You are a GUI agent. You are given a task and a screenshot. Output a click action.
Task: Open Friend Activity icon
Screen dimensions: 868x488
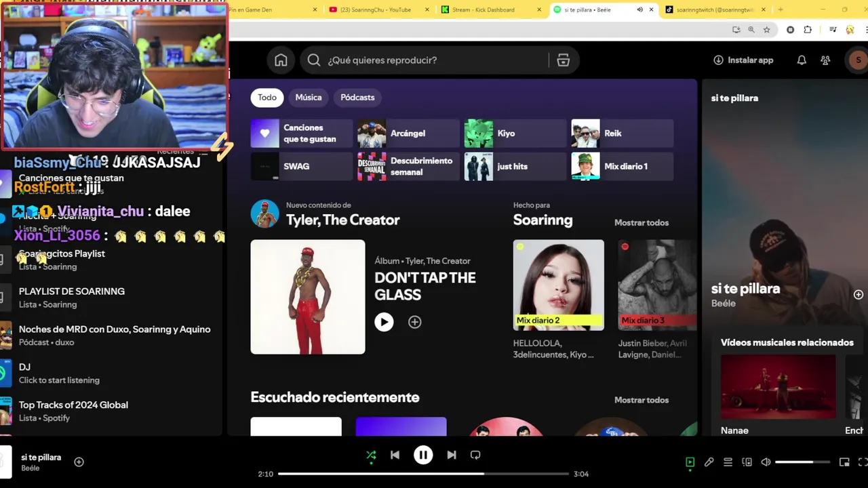[825, 60]
